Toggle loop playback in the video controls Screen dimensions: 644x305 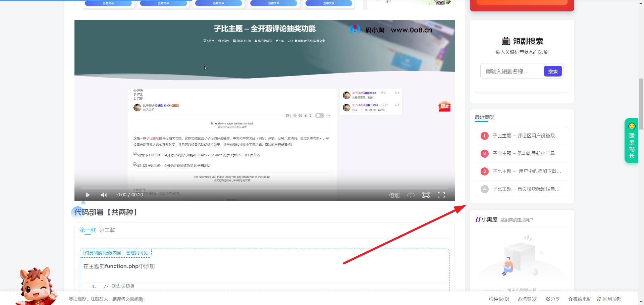[x=411, y=195]
